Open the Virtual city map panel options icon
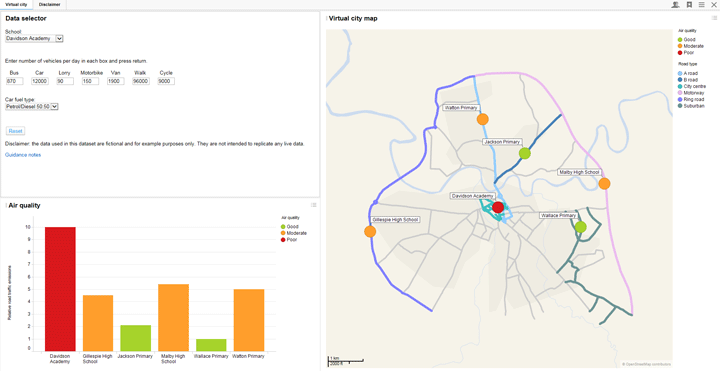This screenshot has height=371, width=720. 714,18
